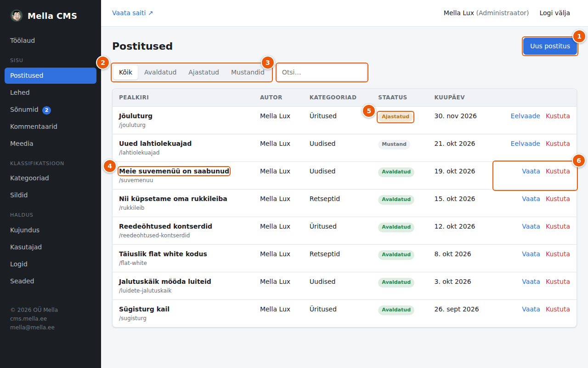Log out via Logi välja

pos(555,13)
